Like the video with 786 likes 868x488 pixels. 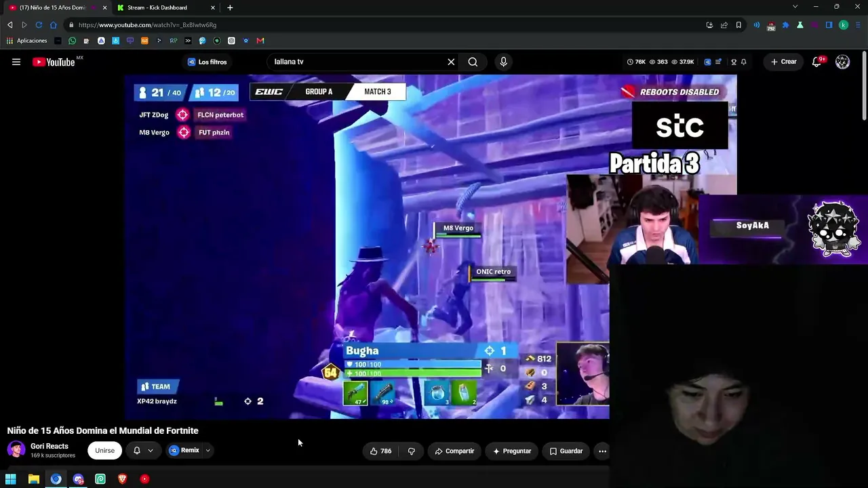[x=380, y=451]
